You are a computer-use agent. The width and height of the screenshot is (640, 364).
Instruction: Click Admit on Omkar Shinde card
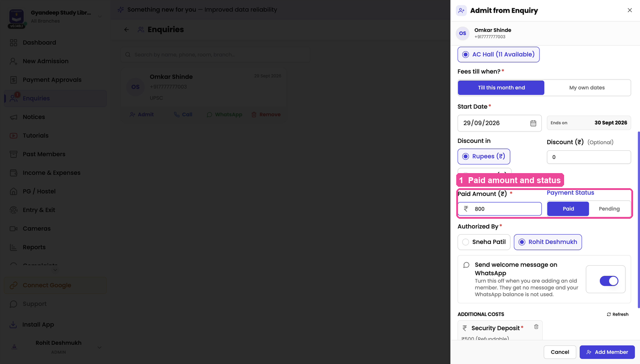142,115
